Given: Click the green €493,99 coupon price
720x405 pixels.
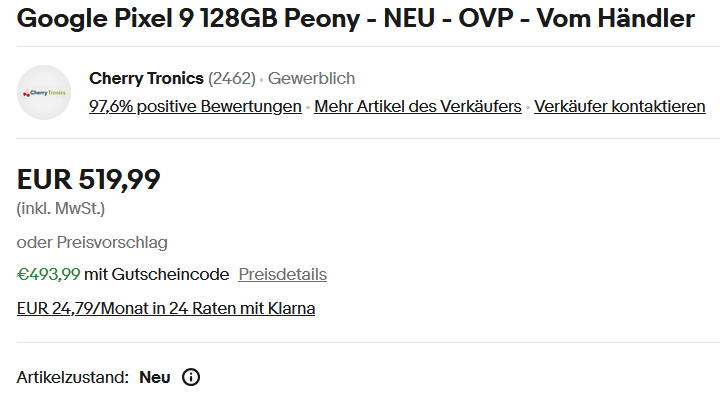Looking at the screenshot, I should pyautogui.click(x=49, y=275).
